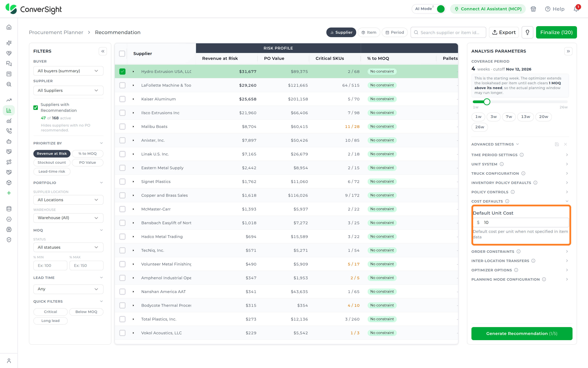588x368 pixels.
Task: Click the coverage period slider handle
Action: 487,102
